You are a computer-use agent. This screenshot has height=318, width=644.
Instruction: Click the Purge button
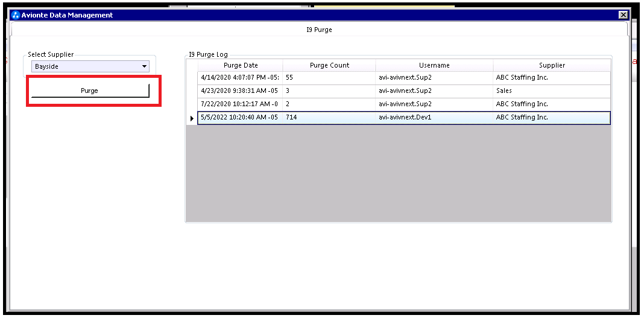(90, 91)
